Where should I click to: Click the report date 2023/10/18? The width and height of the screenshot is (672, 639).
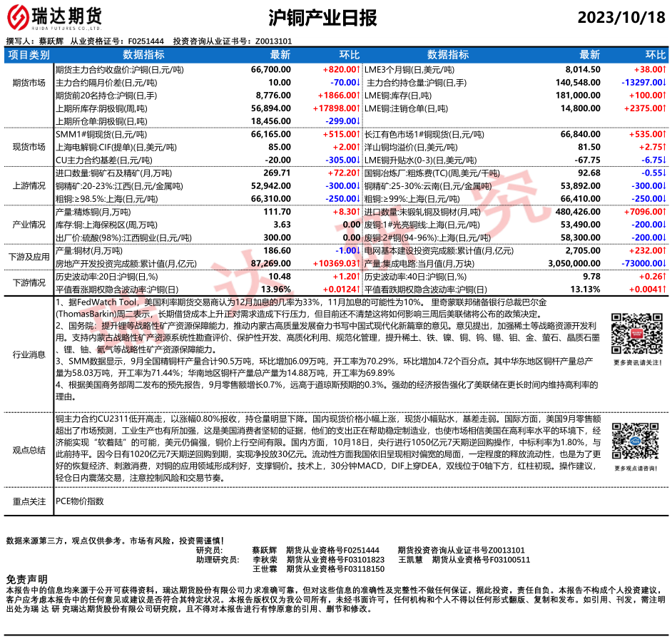click(619, 17)
